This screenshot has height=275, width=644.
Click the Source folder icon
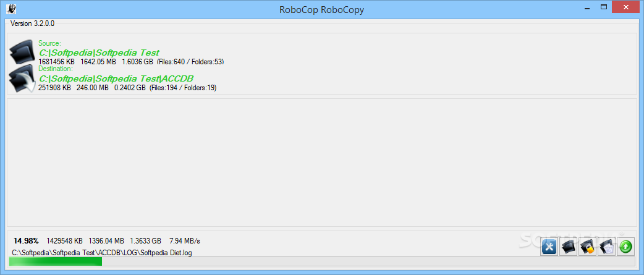pos(22,52)
